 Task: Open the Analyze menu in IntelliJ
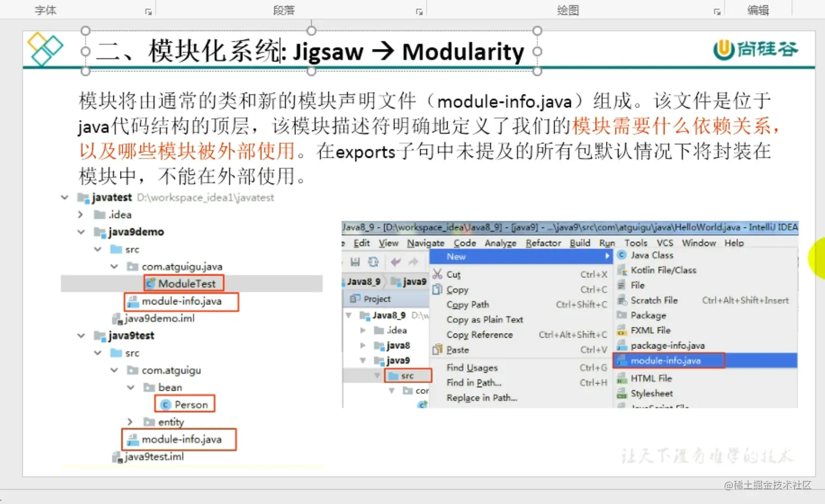(500, 243)
